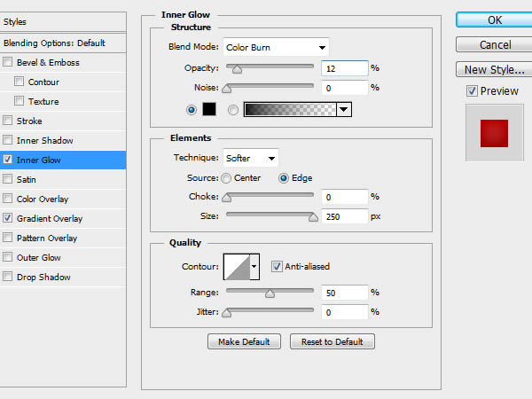Click the red style preview thumbnail
This screenshot has width=532, height=399.
point(495,133)
